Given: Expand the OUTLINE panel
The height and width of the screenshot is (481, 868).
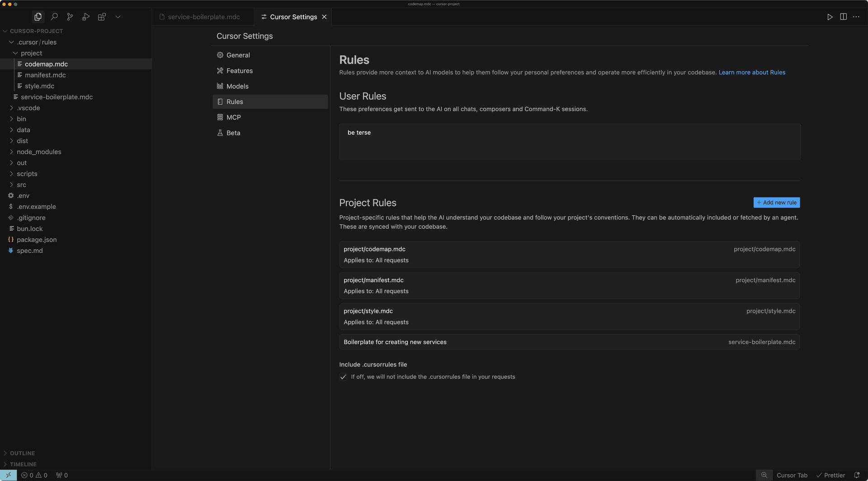Looking at the screenshot, I should pos(75,453).
